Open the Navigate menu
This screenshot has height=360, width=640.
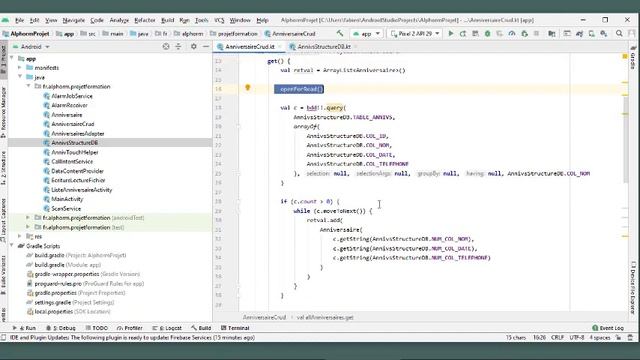tap(73, 20)
